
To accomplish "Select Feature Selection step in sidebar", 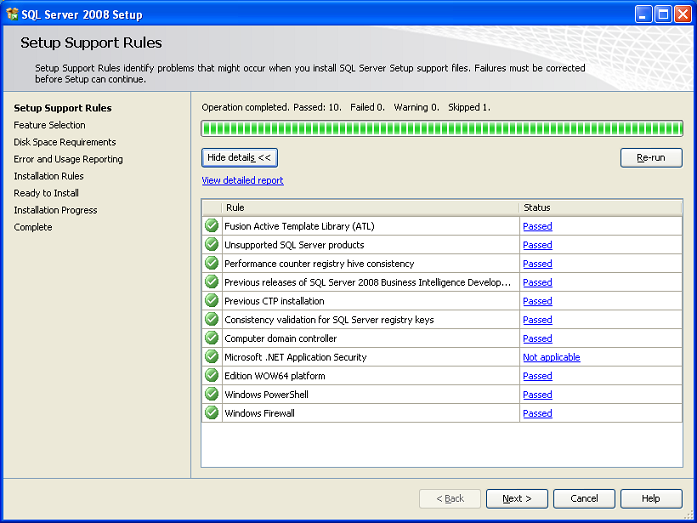I will [x=49, y=125].
